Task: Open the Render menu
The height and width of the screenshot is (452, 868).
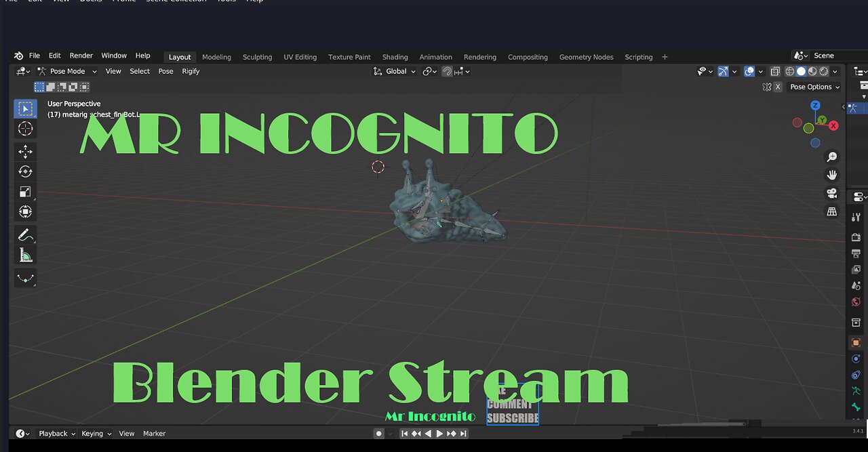Action: 81,56
